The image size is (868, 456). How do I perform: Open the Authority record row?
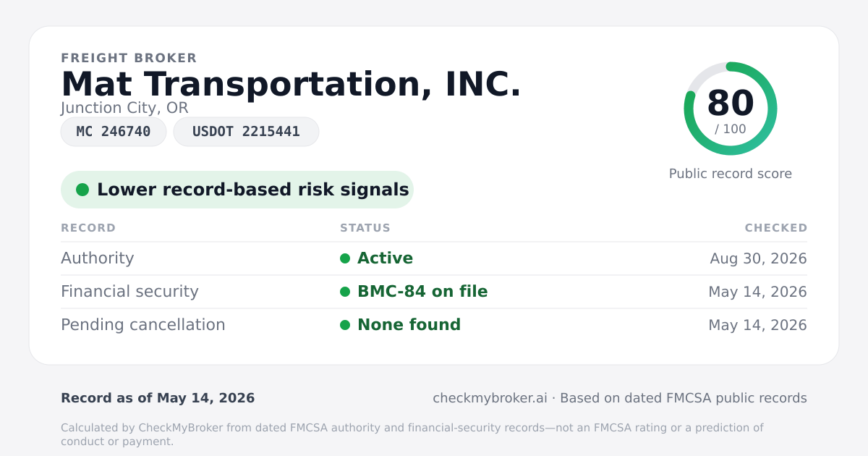(x=434, y=258)
